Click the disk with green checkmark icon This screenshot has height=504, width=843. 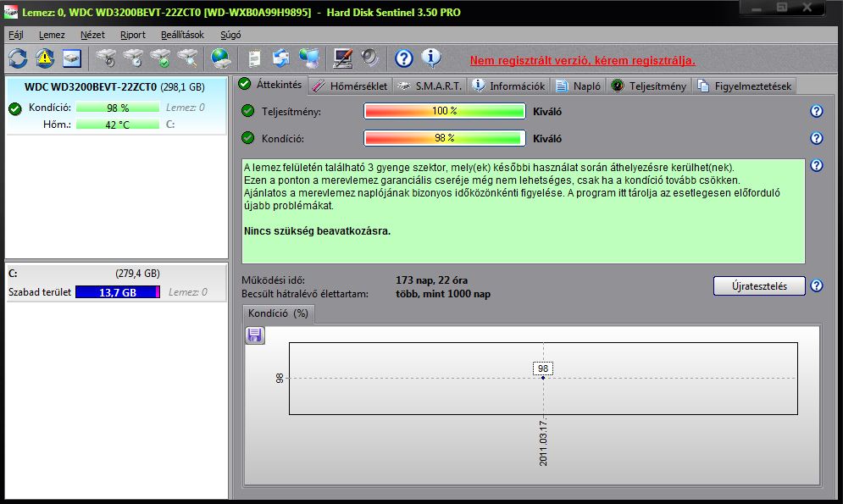160,58
